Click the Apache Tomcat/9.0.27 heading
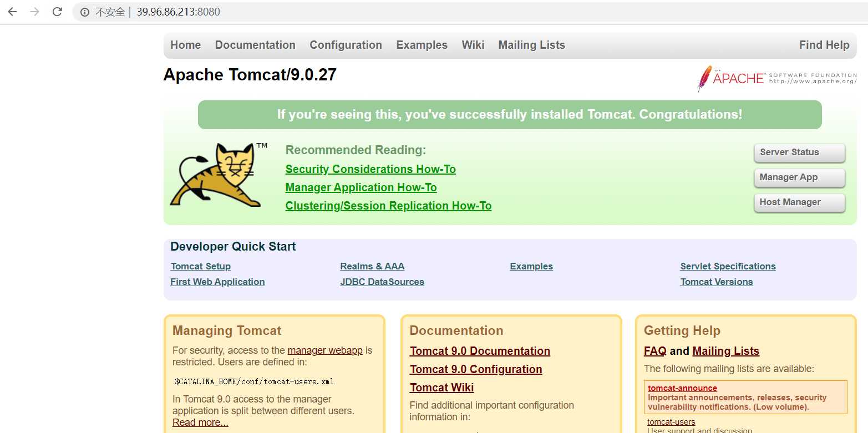The image size is (868, 433). tap(250, 75)
